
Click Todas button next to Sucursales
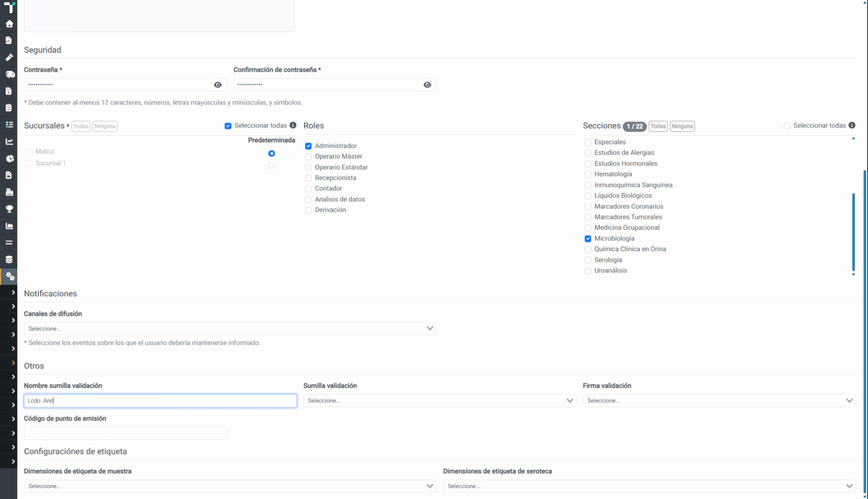point(81,126)
